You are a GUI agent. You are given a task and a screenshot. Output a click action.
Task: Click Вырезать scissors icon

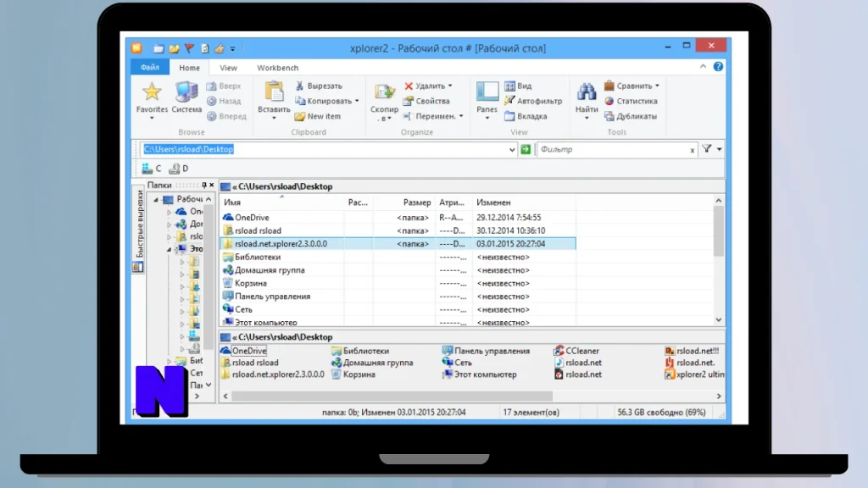(319, 86)
